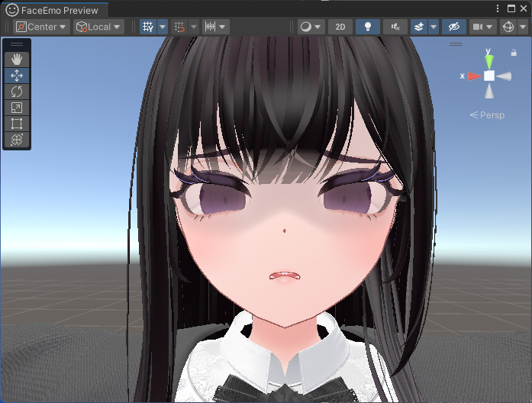Select the Rotate tool

pos(17,92)
